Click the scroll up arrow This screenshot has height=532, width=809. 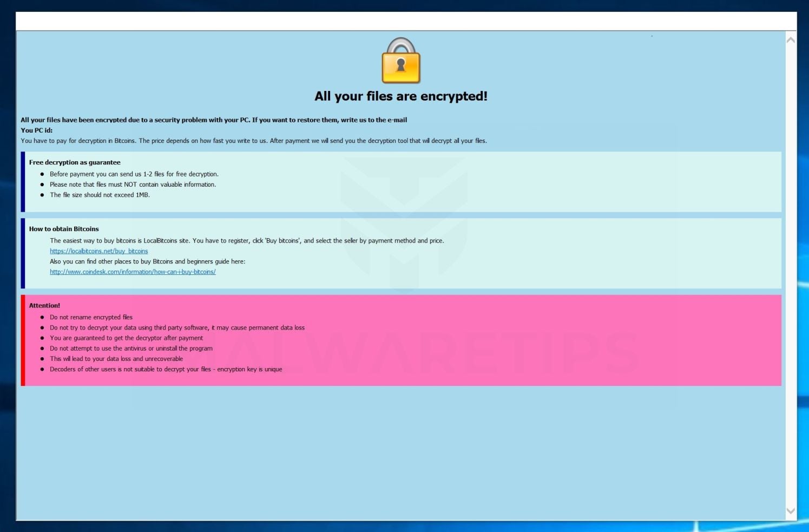[x=791, y=40]
